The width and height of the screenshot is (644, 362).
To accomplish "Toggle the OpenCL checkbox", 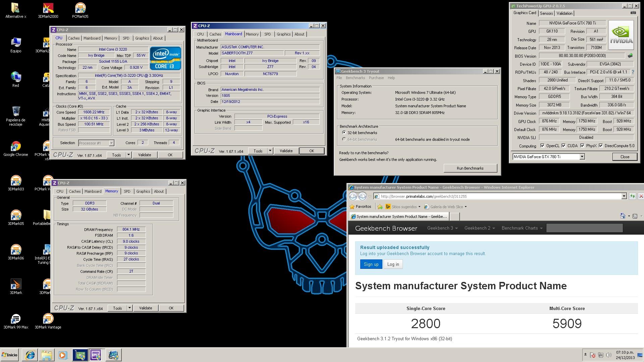I will [x=542, y=146].
